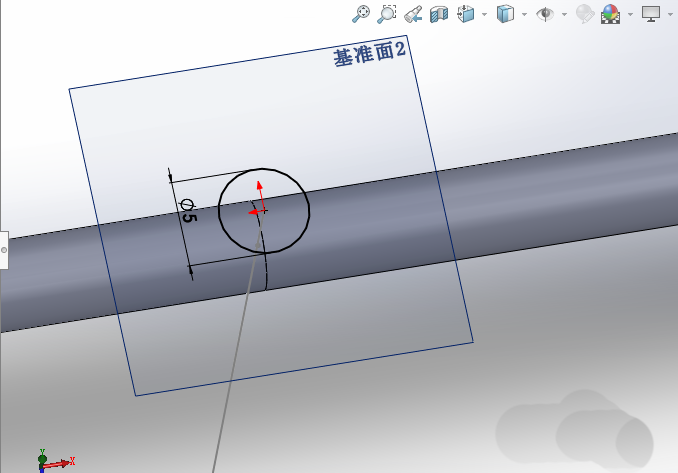Expand the View Orientation dropdown arrow
678x473 pixels.
pyautogui.click(x=484, y=14)
